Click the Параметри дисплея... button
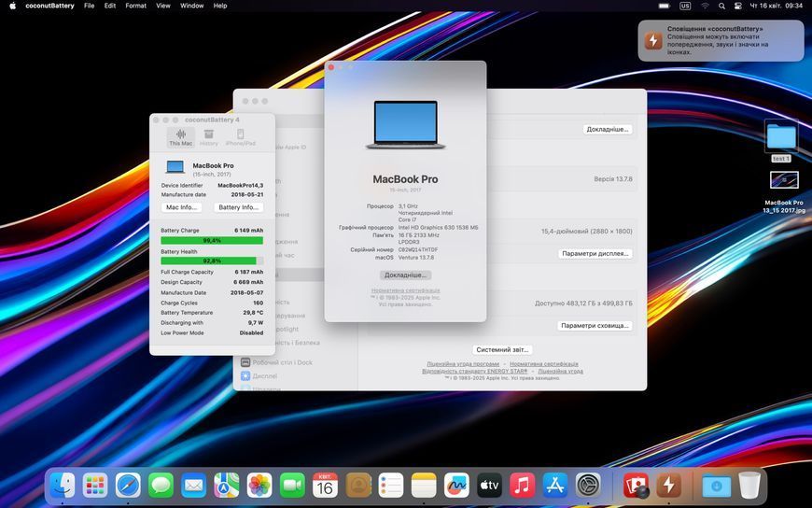This screenshot has height=508, width=812. coord(595,253)
